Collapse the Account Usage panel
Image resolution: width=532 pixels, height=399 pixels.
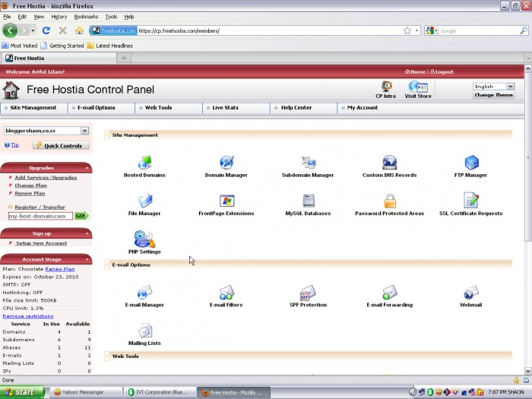(x=87, y=260)
